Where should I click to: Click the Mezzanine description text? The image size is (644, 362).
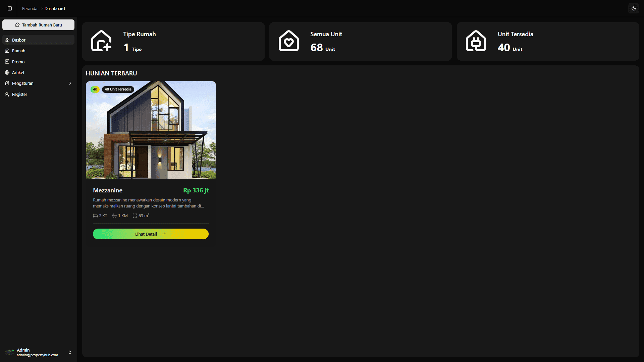[149, 203]
